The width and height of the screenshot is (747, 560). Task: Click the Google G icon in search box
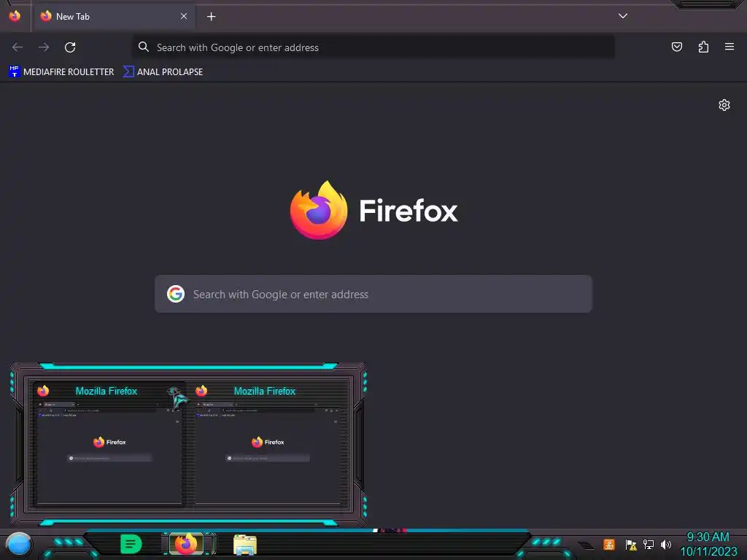pos(176,294)
